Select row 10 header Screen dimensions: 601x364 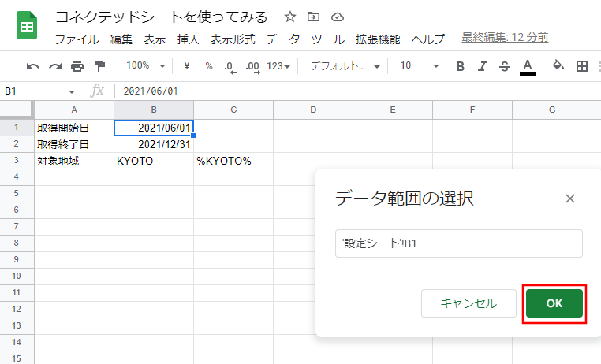click(16, 276)
